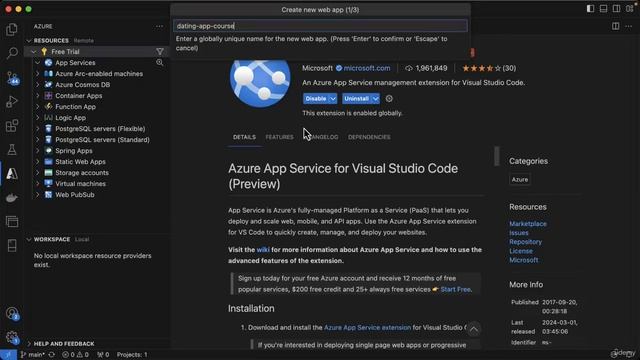640x360 pixels.
Task: Expand Container Apps node
Action: [38, 96]
